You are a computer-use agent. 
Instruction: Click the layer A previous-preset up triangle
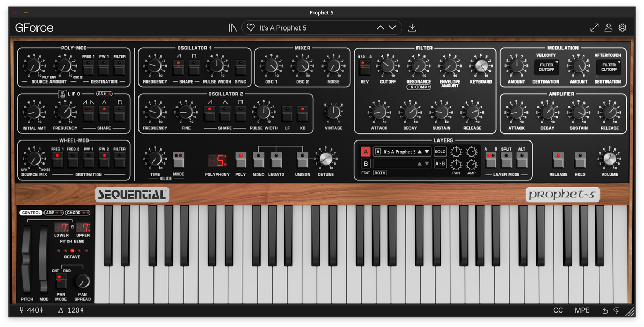pyautogui.click(x=420, y=152)
